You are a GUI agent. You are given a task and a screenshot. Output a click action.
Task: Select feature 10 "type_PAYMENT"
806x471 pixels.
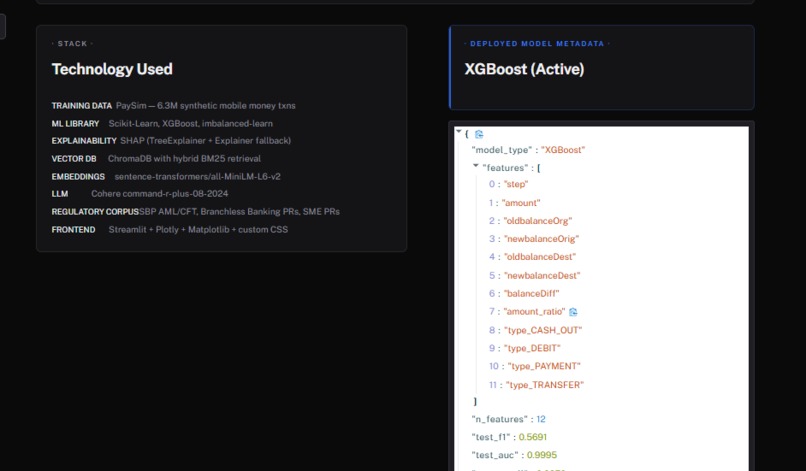[544, 366]
